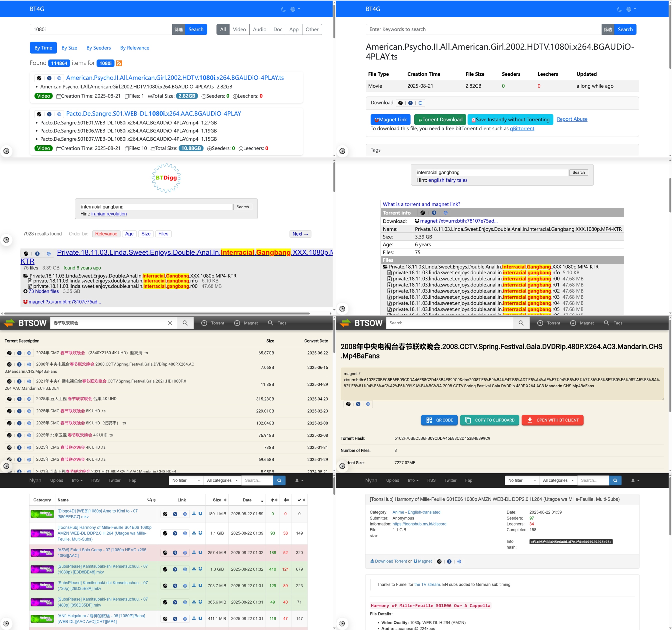
Task: Click english fairy tales hint link
Action: [x=447, y=180]
